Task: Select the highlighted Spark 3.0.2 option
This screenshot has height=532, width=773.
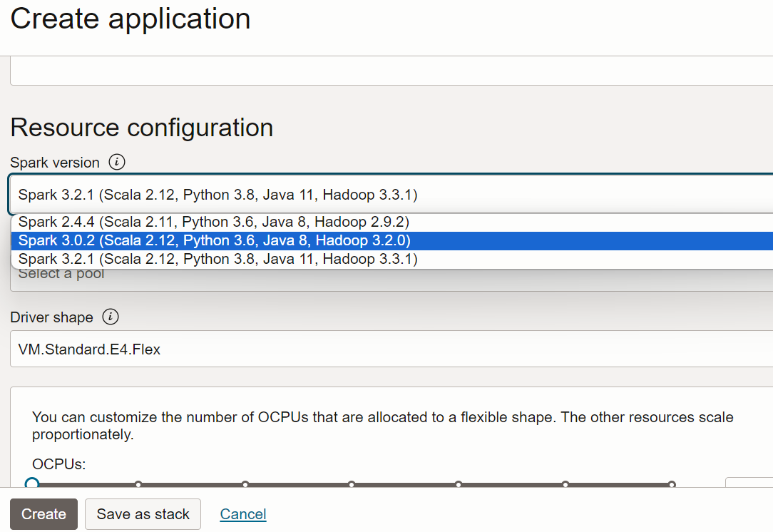Action: pyautogui.click(x=214, y=240)
